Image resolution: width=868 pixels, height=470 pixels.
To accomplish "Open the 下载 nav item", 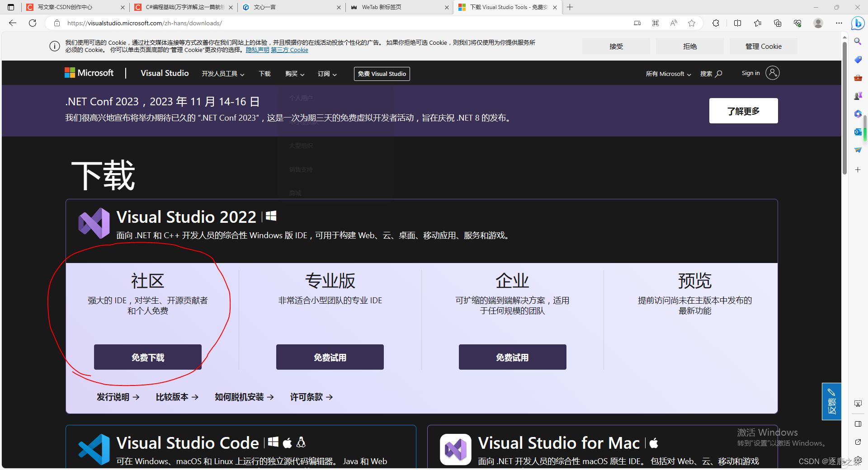I will [x=264, y=74].
